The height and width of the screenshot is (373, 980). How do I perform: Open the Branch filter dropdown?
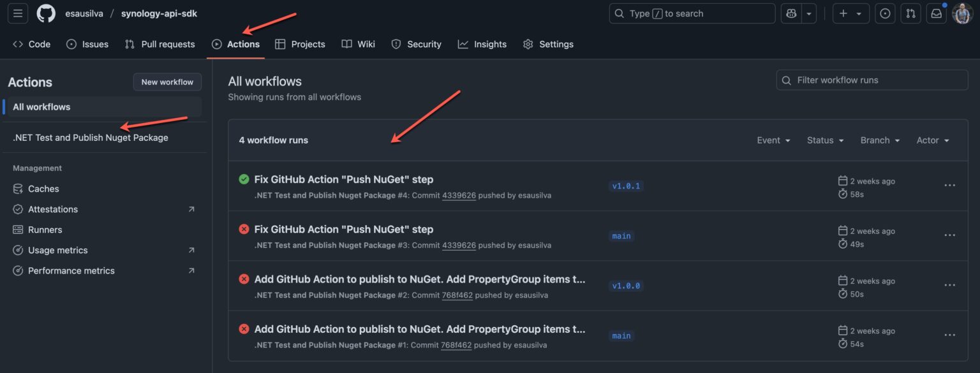point(879,140)
